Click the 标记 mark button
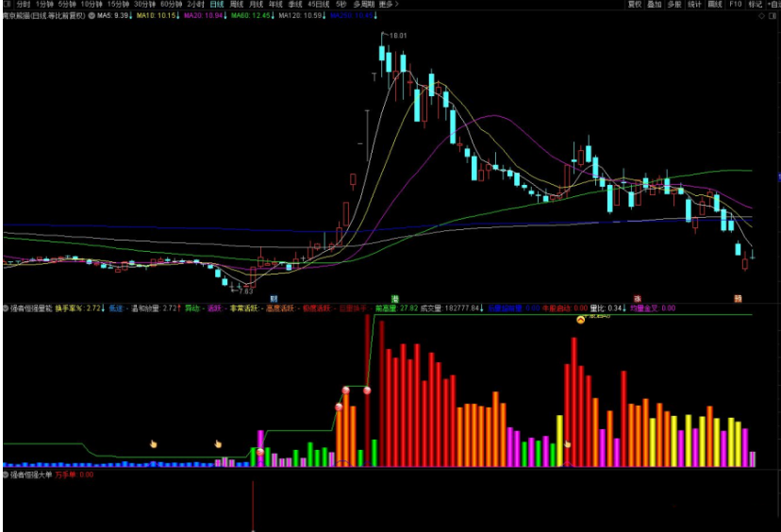This screenshot has height=532, width=781. [x=756, y=4]
